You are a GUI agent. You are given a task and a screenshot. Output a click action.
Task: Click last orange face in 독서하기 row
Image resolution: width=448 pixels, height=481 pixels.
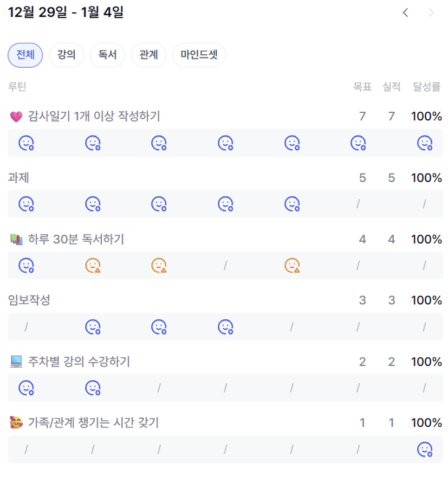pyautogui.click(x=292, y=266)
